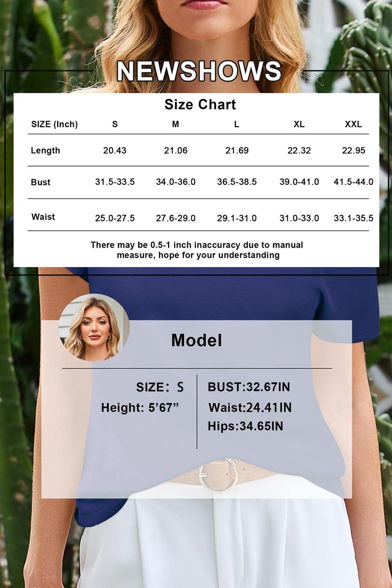Click bust range 41.5-44.0

point(353,182)
